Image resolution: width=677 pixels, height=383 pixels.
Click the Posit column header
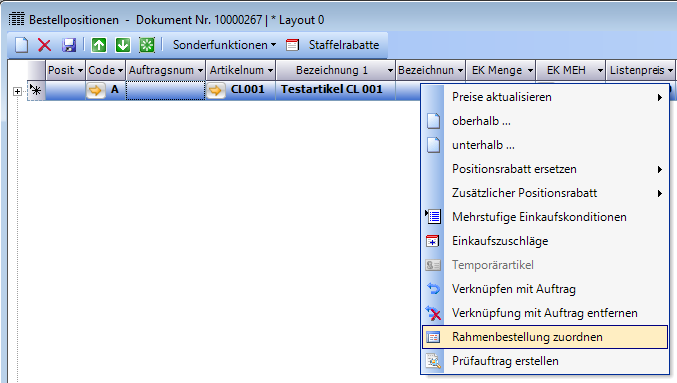pyautogui.click(x=65, y=70)
